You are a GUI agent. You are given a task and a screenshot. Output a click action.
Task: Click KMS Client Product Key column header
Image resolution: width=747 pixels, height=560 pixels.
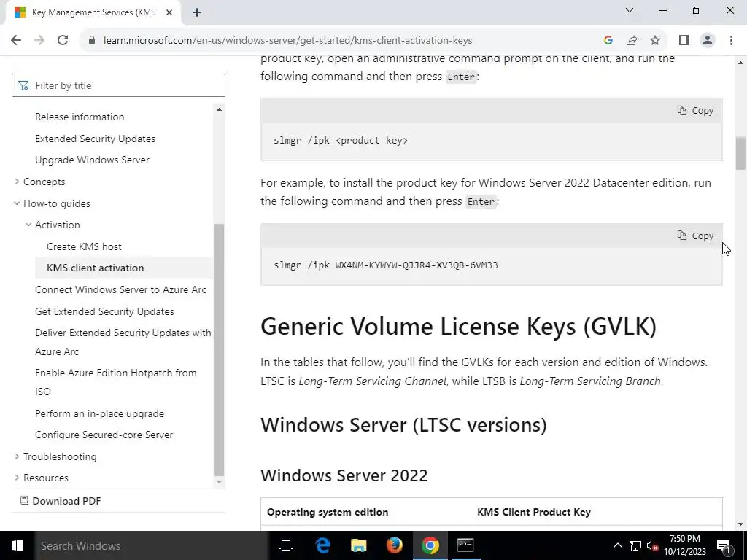(x=533, y=512)
